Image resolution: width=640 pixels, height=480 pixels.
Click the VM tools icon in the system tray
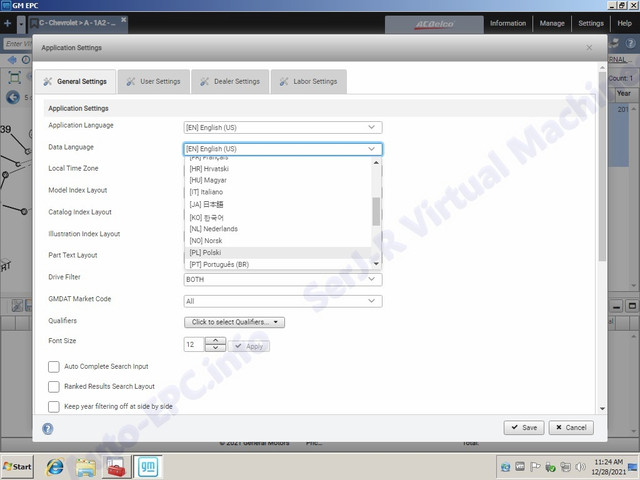point(520,467)
